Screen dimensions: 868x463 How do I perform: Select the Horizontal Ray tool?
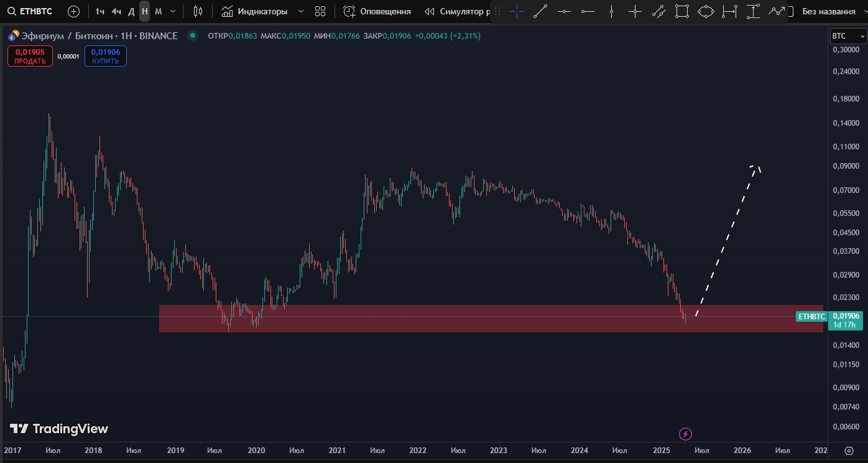click(x=587, y=11)
